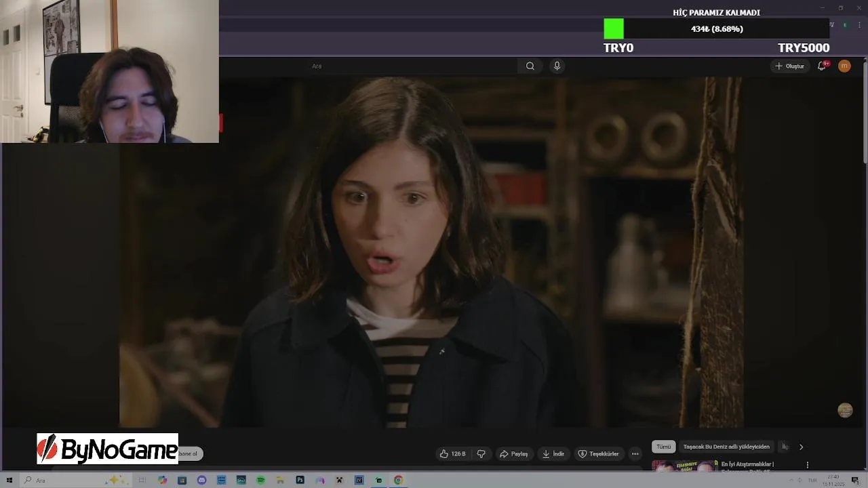The width and height of the screenshot is (868, 488).
Task: Like the video showing 126 B
Action: [452, 453]
